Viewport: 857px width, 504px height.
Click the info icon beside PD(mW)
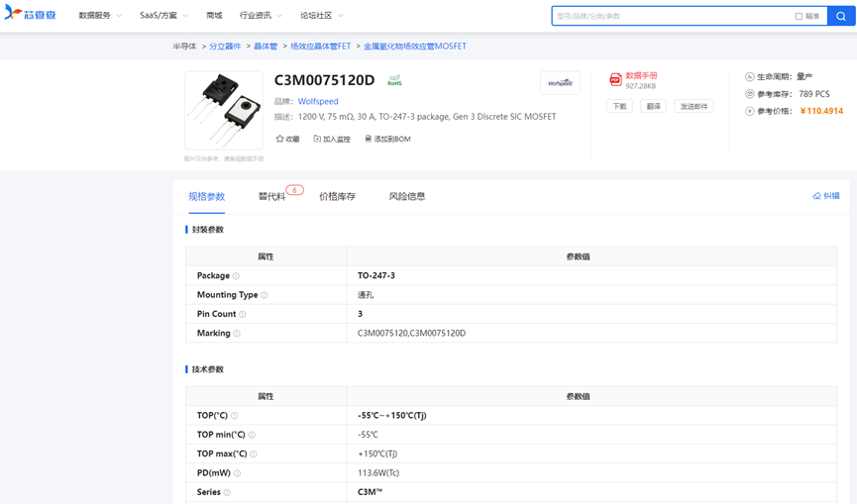237,473
